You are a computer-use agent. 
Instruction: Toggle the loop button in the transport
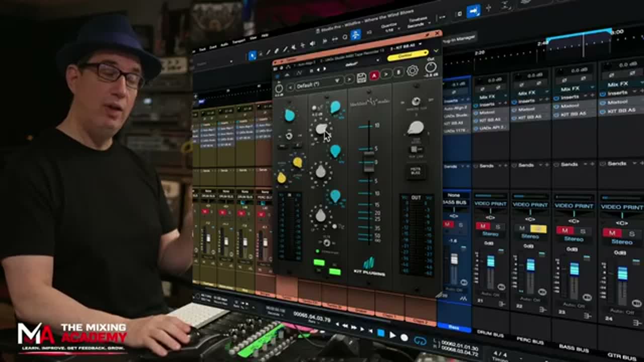click(420, 340)
